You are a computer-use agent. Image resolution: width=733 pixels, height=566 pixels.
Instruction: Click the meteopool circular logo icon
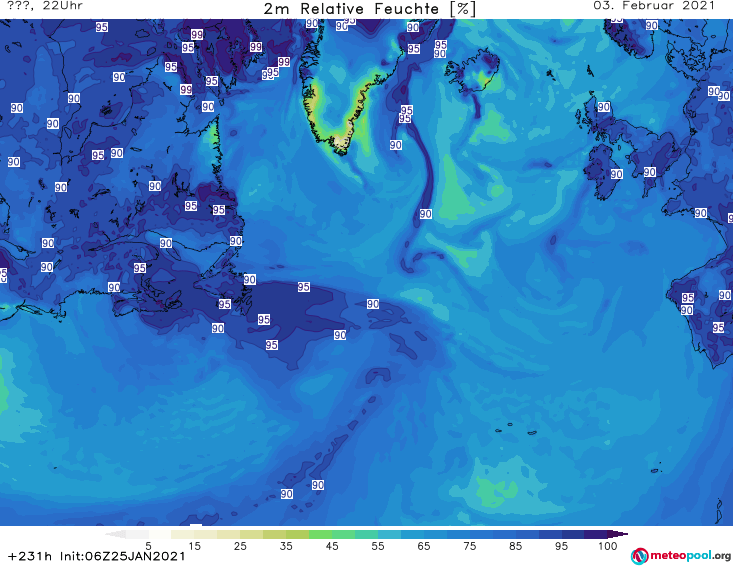640,556
